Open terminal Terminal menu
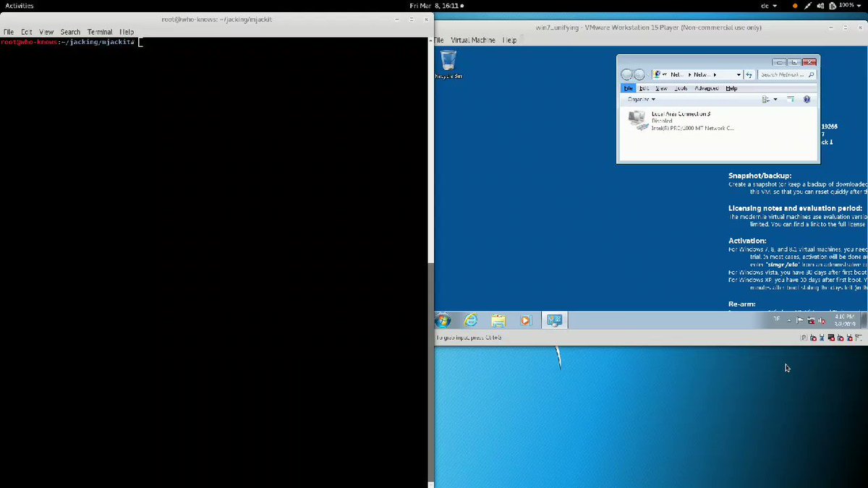The height and width of the screenshot is (488, 868). 100,32
